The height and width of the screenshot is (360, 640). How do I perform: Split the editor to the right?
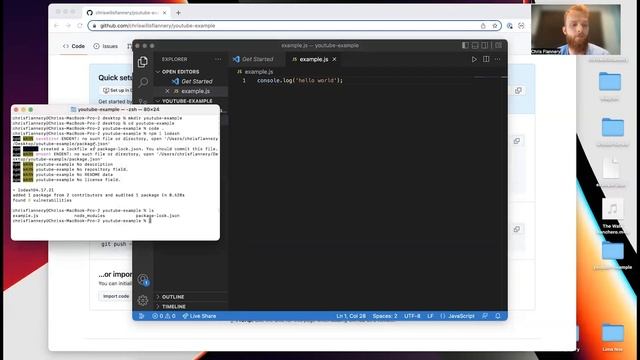point(486,59)
